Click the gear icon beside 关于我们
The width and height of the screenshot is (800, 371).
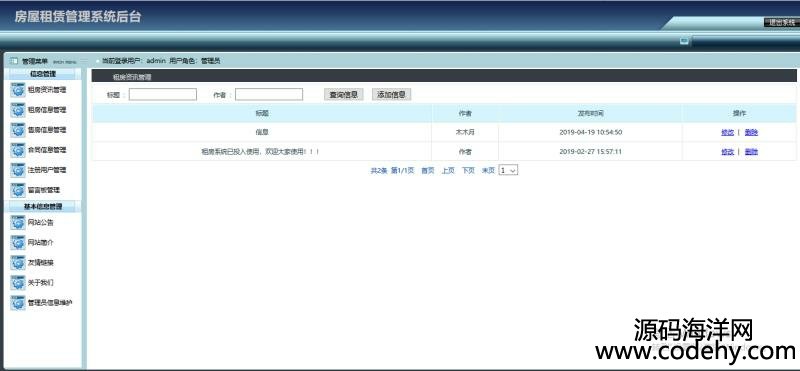18,283
